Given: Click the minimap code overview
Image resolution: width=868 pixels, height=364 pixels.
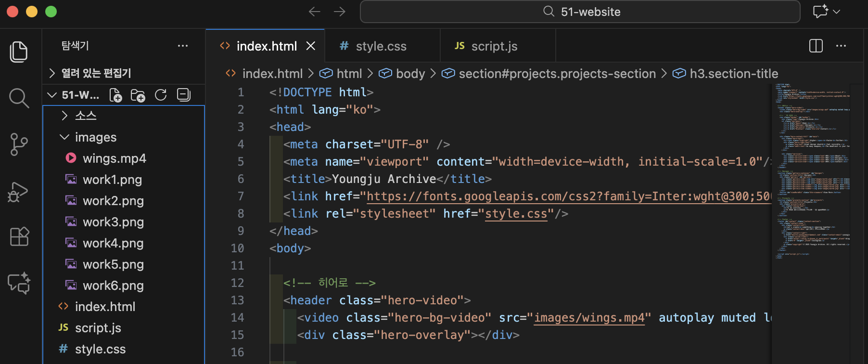Looking at the screenshot, I should click(x=813, y=171).
